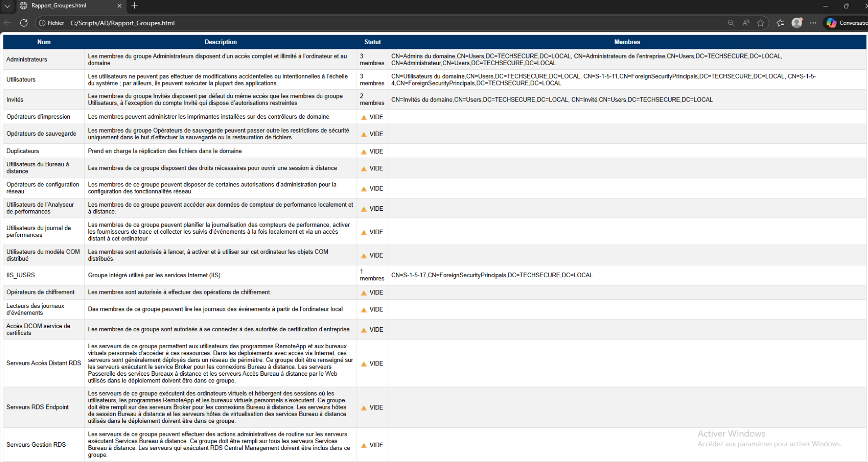Click the Membres column header
868x462 pixels.
point(627,42)
